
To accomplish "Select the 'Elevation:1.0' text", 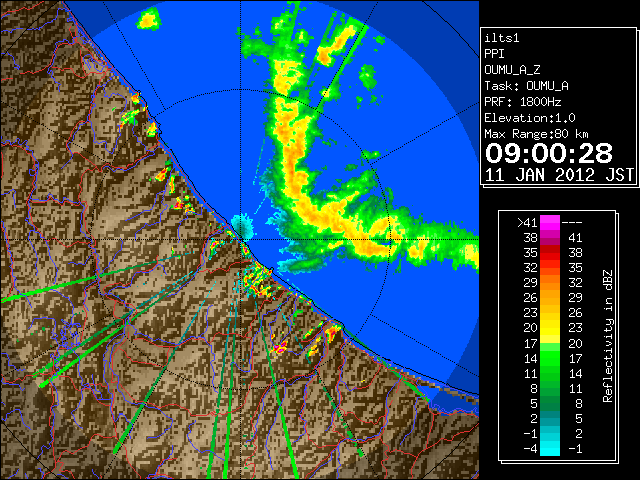I will (530, 118).
